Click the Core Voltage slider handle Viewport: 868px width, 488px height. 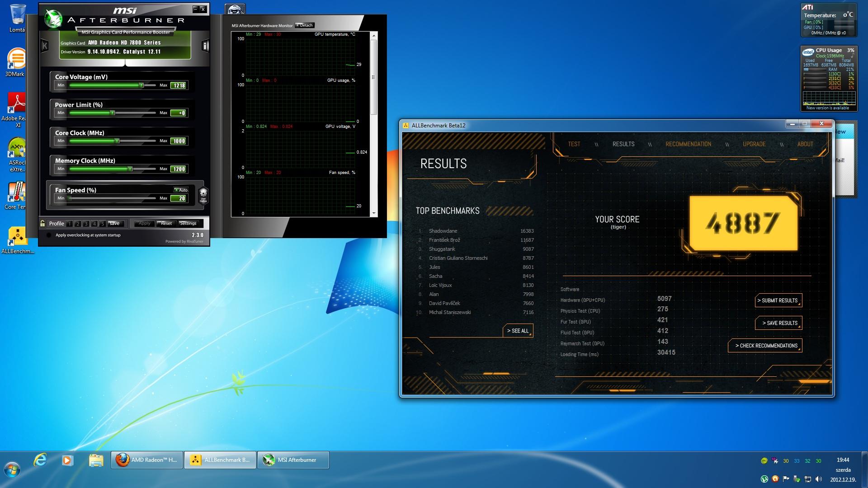(142, 85)
